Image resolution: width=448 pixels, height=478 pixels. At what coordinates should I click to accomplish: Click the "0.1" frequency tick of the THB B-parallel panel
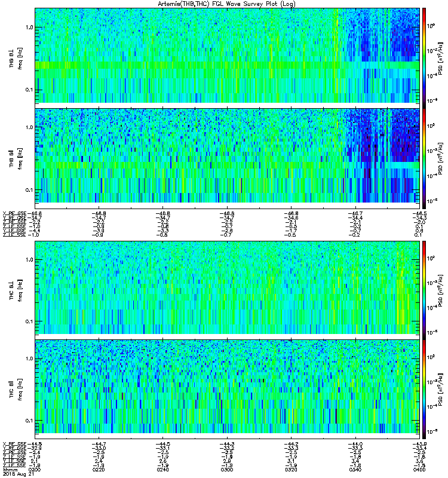(29, 190)
